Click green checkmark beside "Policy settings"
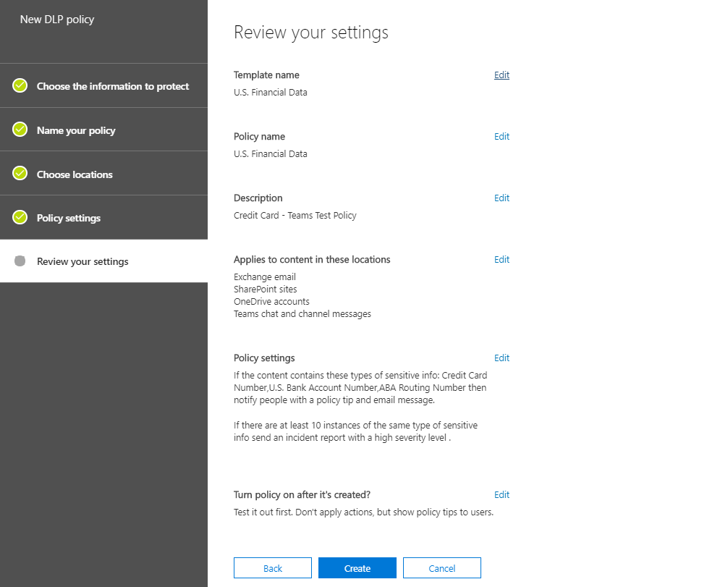This screenshot has width=728, height=587. [20, 217]
